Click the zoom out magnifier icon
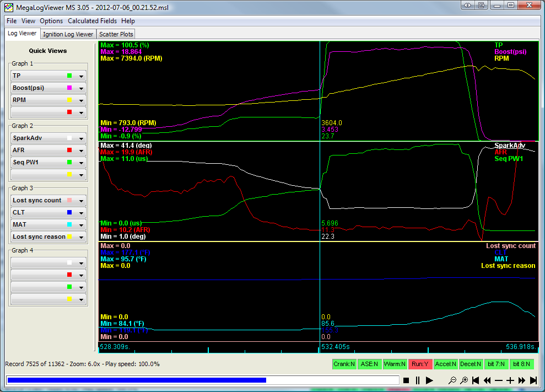The width and height of the screenshot is (545, 392). 452,380
